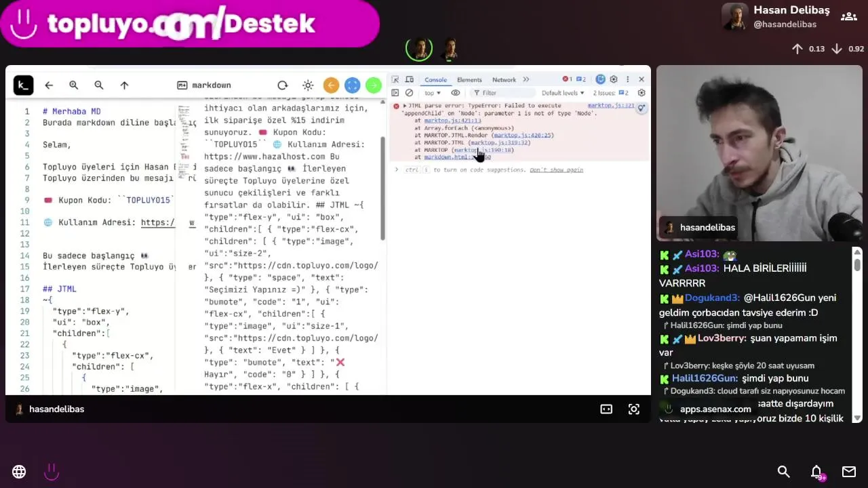Open DevTools settings gear in the tab bar
Viewport: 868px width, 488px height.
click(614, 79)
